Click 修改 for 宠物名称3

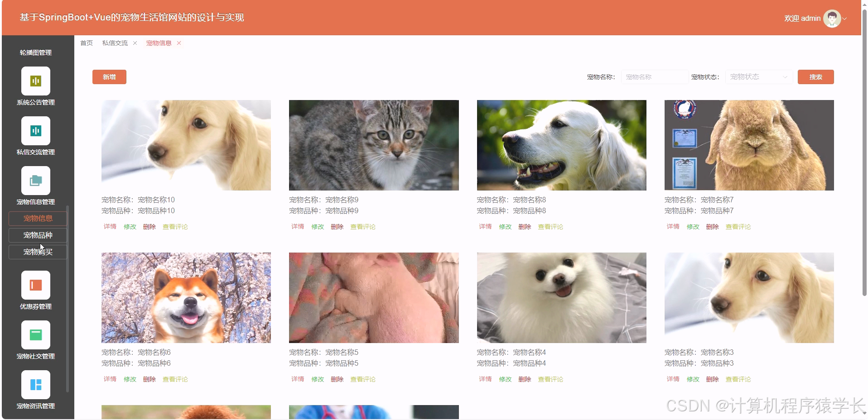(693, 379)
